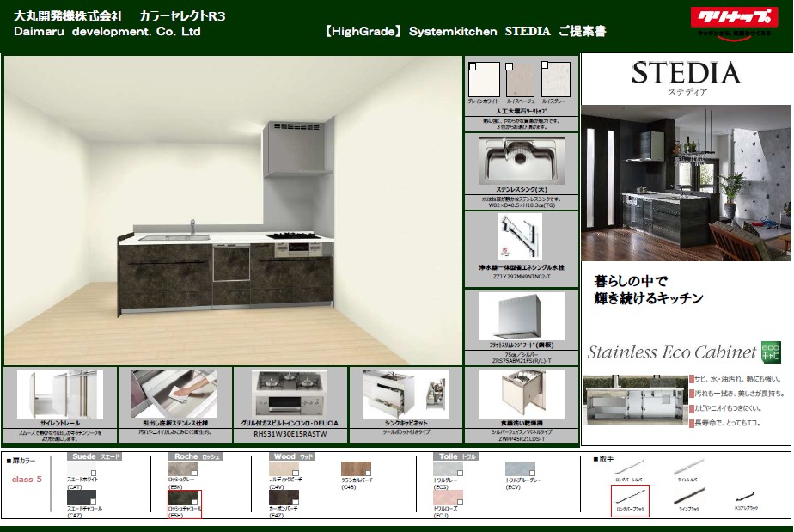Click the silent rail feature image

click(59, 394)
